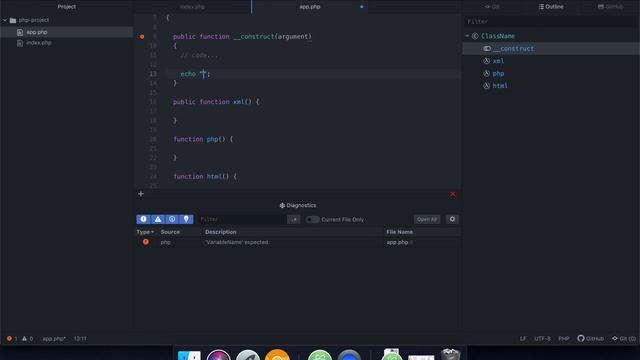Viewport: 640px width, 360px height.
Task: Select html method in the Outline
Action: tap(500, 86)
